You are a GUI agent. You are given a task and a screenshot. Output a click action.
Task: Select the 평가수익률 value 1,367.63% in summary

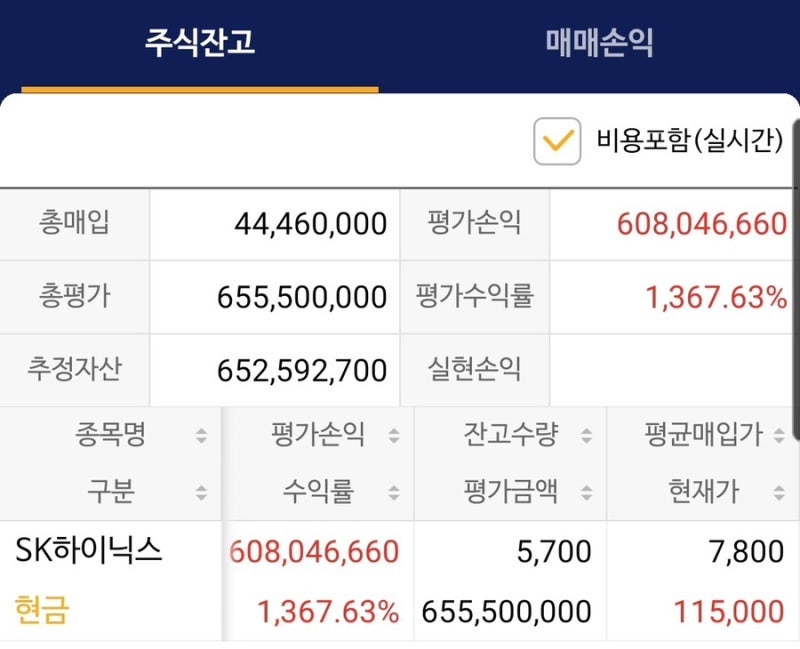point(716,297)
